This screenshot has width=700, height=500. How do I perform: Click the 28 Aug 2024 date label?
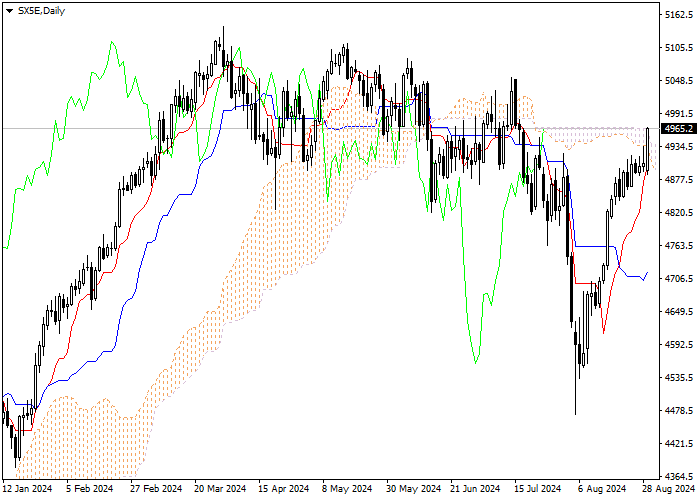pyautogui.click(x=669, y=489)
